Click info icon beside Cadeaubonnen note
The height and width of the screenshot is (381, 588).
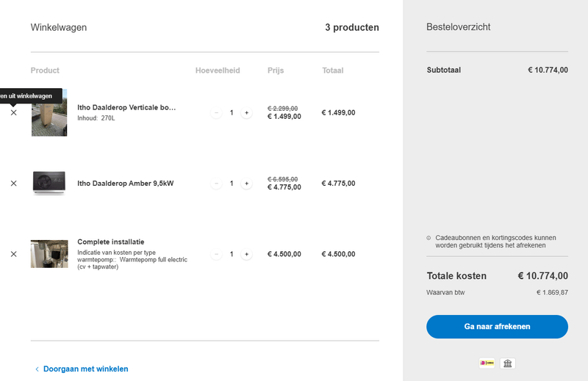pos(429,238)
